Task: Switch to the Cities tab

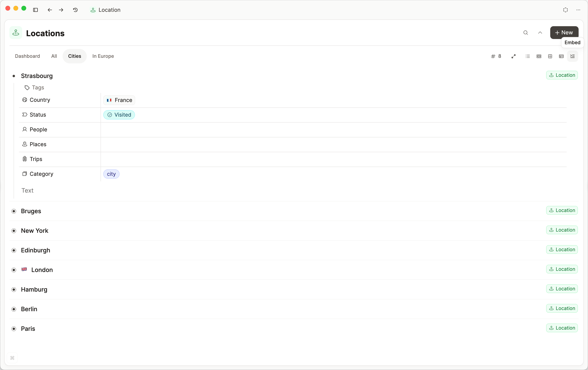Action: pyautogui.click(x=75, y=56)
